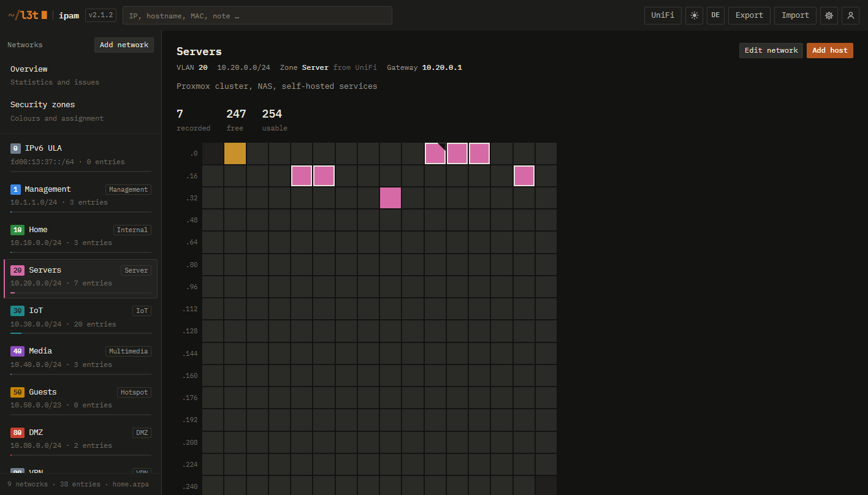Select the IPv6 ULA network
Screen dimensions: 868x495
click(80, 156)
